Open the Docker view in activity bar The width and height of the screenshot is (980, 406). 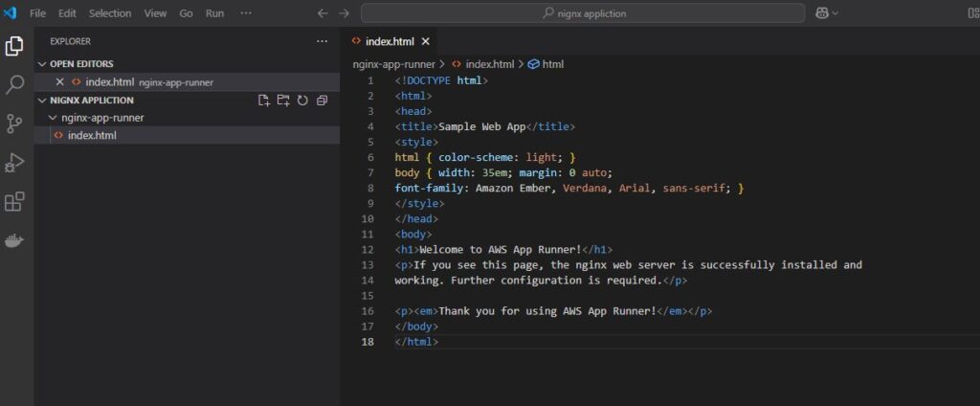(14, 241)
